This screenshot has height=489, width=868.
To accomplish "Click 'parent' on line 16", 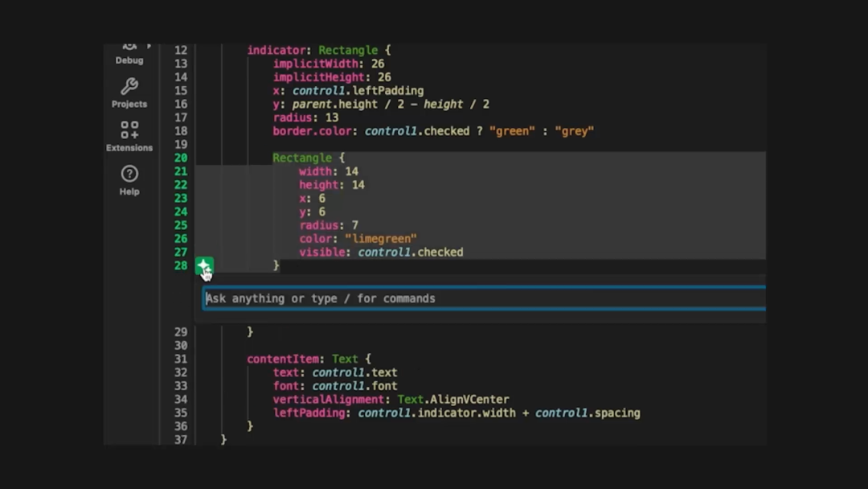I will pyautogui.click(x=312, y=104).
